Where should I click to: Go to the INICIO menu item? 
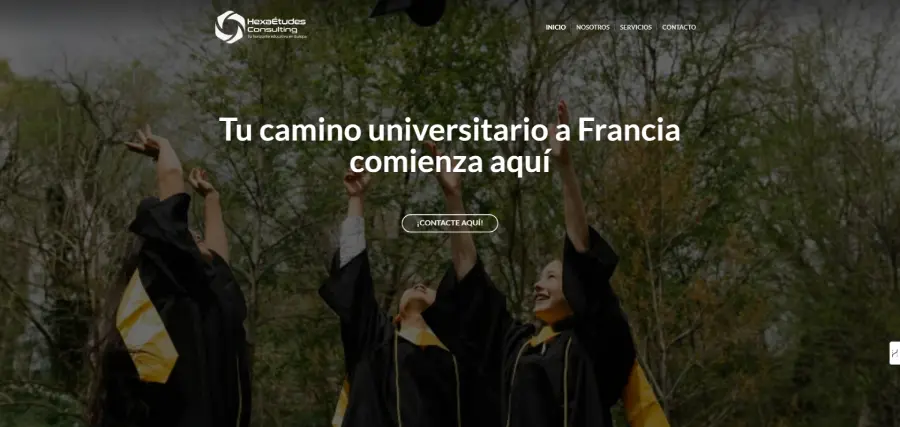click(x=556, y=27)
